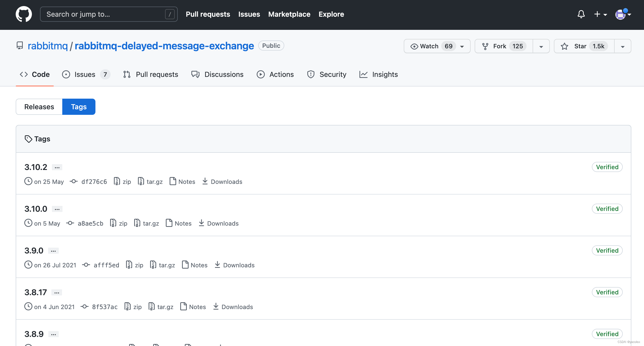Screen dimensions: 644x346
Task: Click Verified badge for 3.9.0
Action: 607,250
